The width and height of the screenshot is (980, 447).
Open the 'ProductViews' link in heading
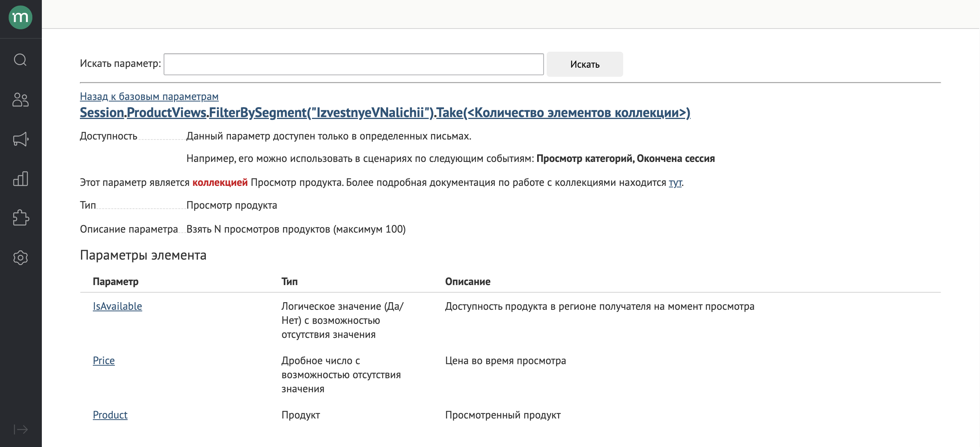pos(167,113)
